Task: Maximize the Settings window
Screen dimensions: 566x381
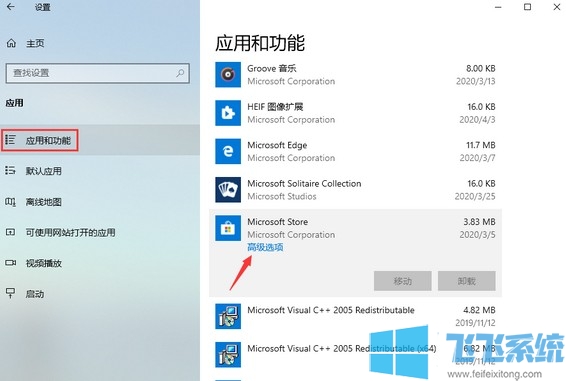Action: [527, 7]
